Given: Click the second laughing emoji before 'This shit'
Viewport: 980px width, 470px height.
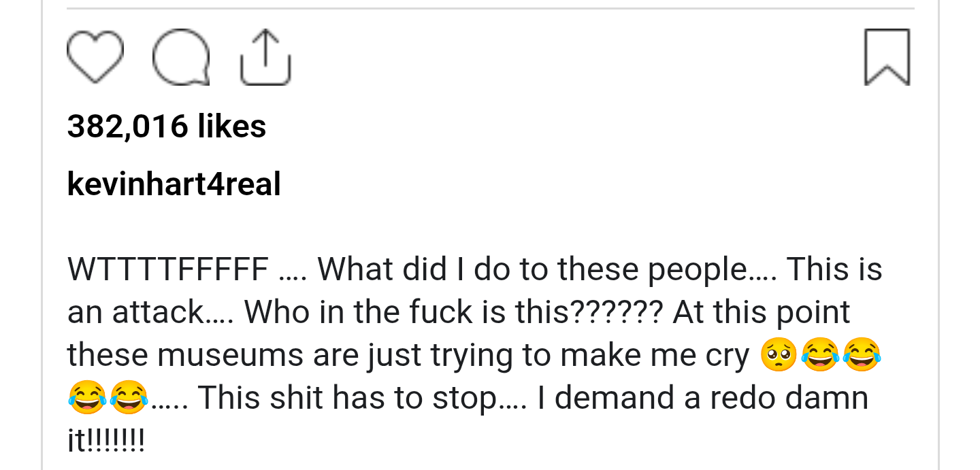Looking at the screenshot, I should point(129,399).
